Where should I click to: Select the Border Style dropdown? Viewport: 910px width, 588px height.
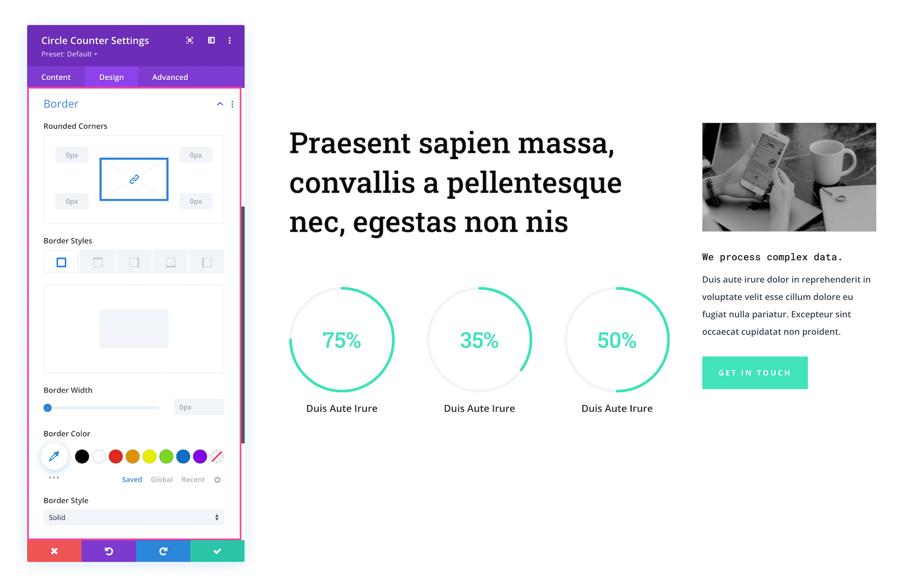tap(133, 518)
